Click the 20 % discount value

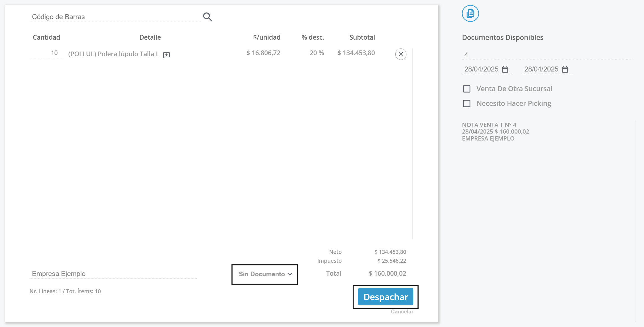317,53
